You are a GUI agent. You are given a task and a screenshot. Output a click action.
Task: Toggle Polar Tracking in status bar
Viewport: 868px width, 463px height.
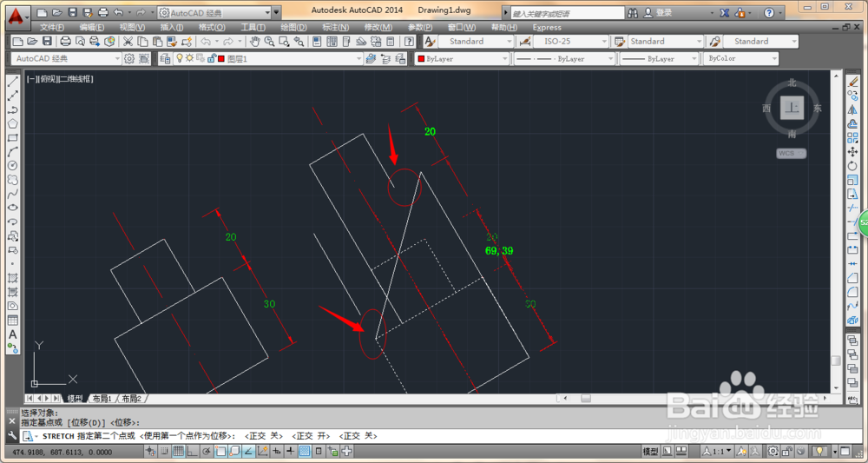click(206, 451)
